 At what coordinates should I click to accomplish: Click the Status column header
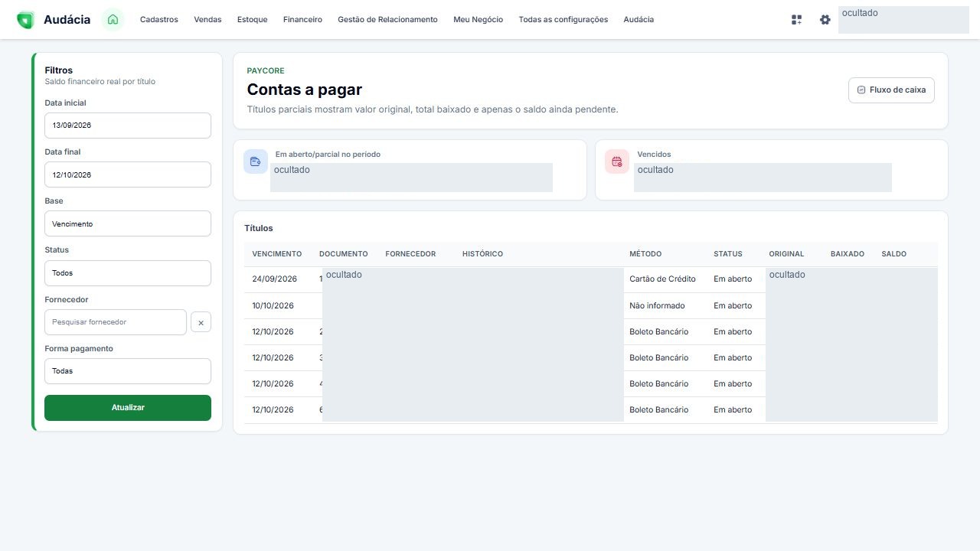click(728, 254)
